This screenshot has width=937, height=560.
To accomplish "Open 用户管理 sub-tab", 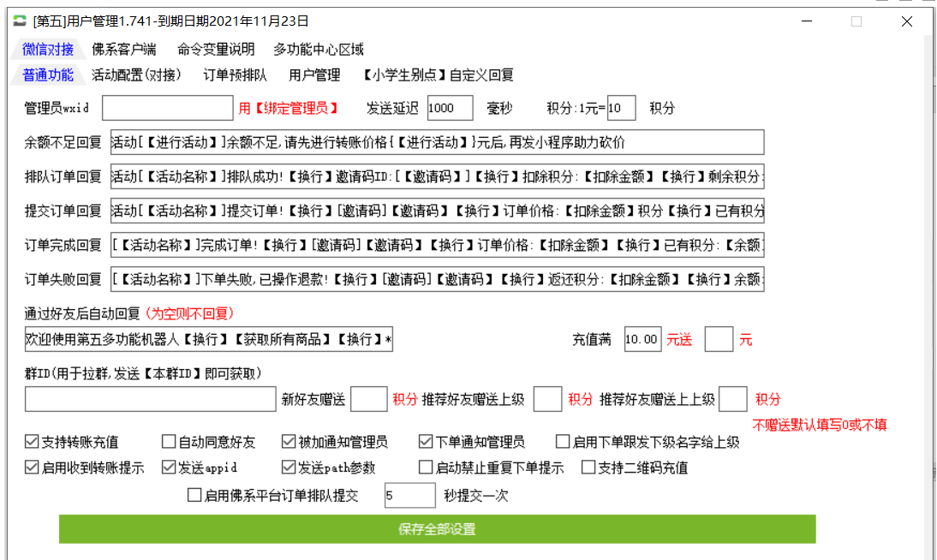I will (x=314, y=75).
